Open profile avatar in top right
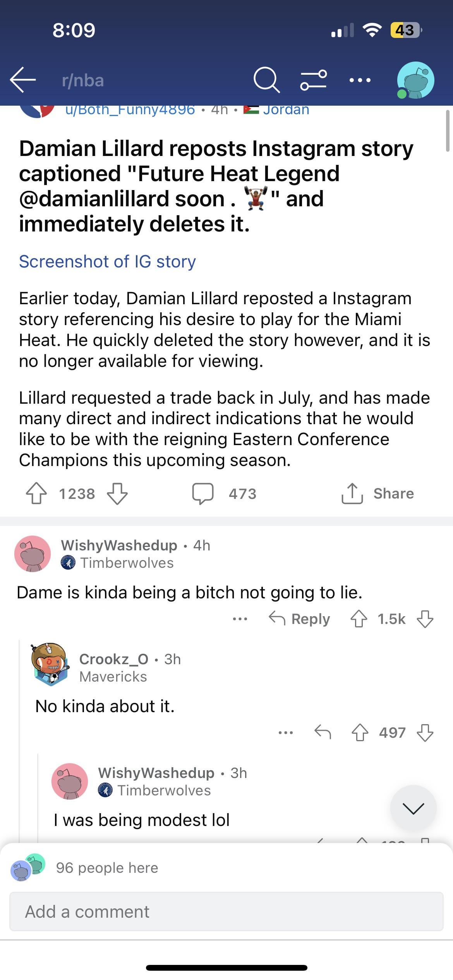The height and width of the screenshot is (980, 453). pos(415,80)
